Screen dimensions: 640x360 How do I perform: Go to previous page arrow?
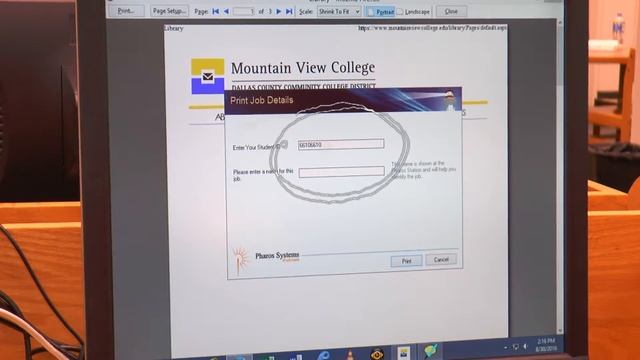(x=227, y=11)
